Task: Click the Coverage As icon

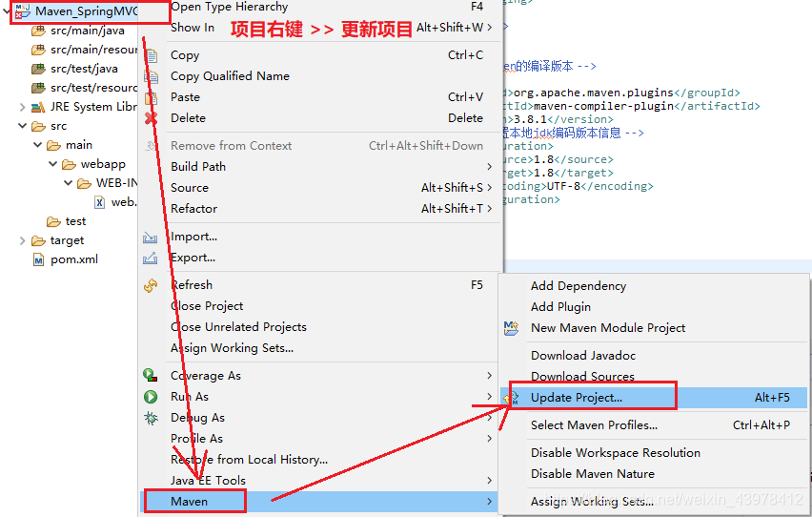Action: [151, 376]
